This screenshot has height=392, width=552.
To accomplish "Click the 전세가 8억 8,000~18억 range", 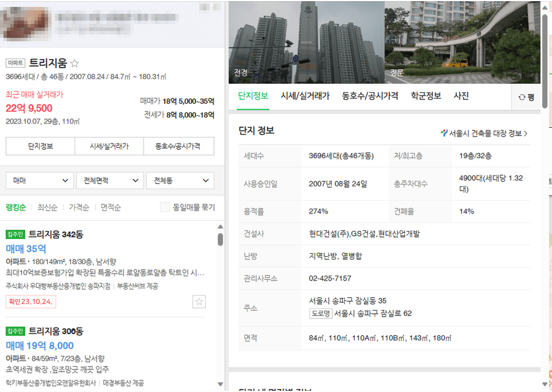I will point(179,115).
